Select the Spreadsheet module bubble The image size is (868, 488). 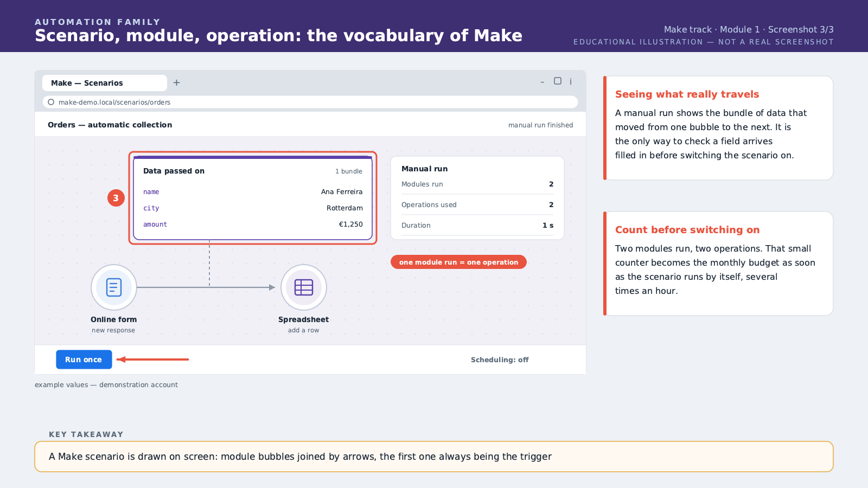[x=304, y=287]
